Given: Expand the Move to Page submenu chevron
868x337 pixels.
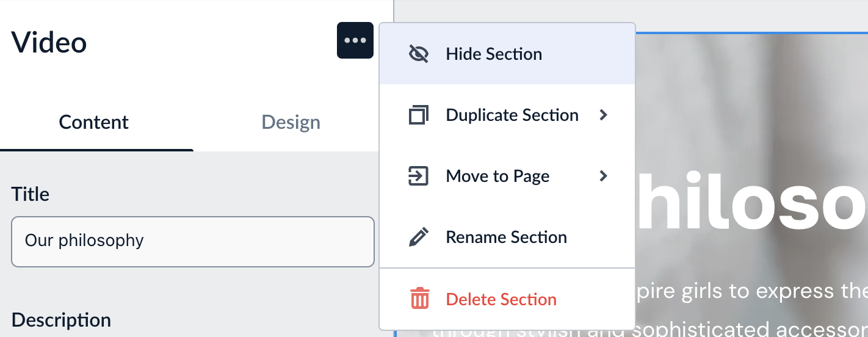Looking at the screenshot, I should (x=603, y=176).
